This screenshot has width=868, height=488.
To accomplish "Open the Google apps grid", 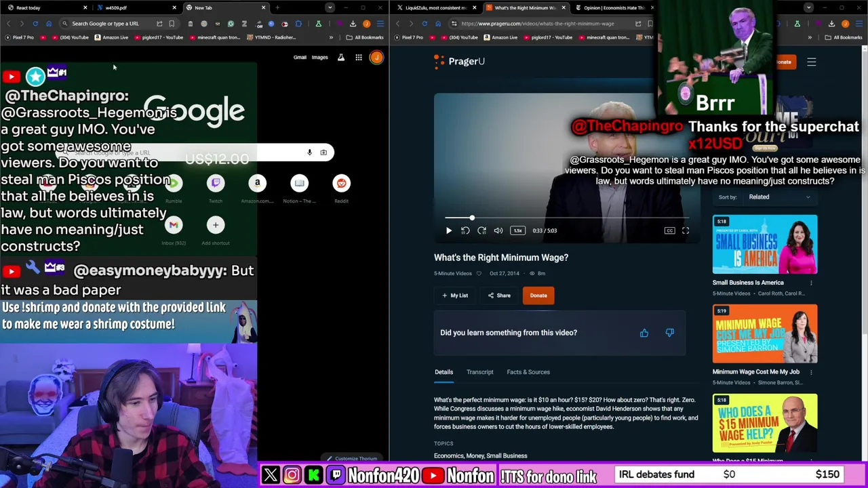I will 359,58.
